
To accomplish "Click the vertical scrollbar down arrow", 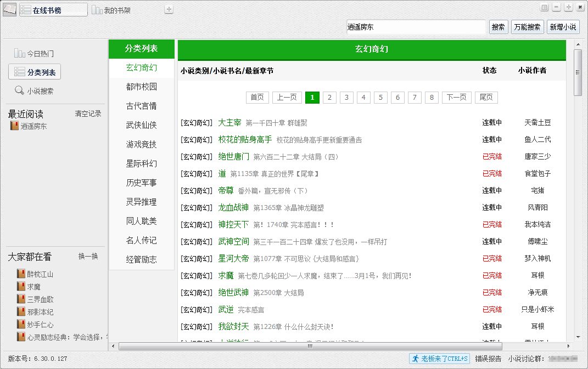I will click(578, 337).
